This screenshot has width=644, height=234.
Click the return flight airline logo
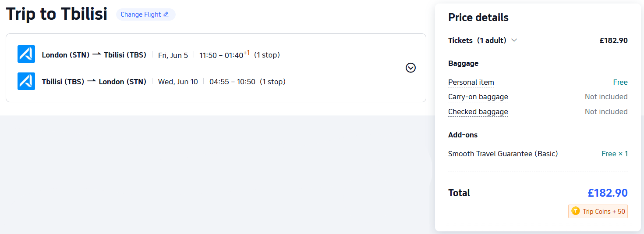point(26,81)
